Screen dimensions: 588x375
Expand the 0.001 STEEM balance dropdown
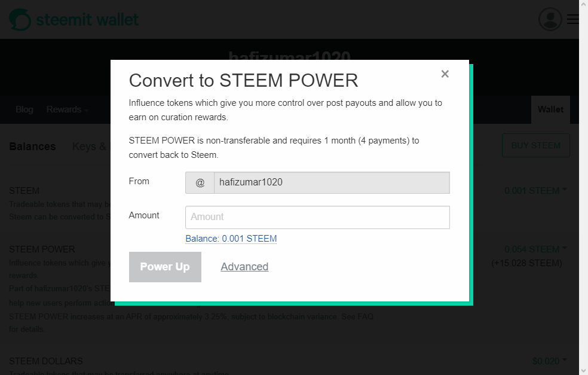[535, 191]
